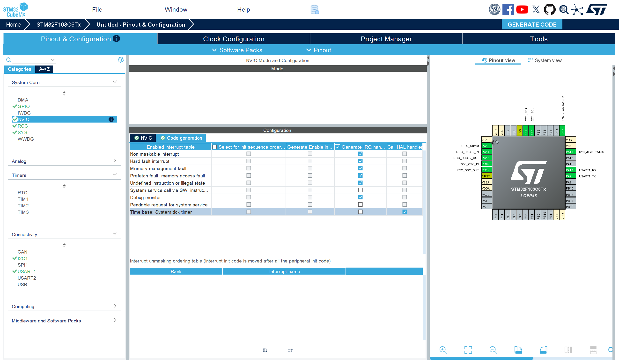Rotate the chip view counterclockwise
The image size is (619, 364).
click(543, 350)
